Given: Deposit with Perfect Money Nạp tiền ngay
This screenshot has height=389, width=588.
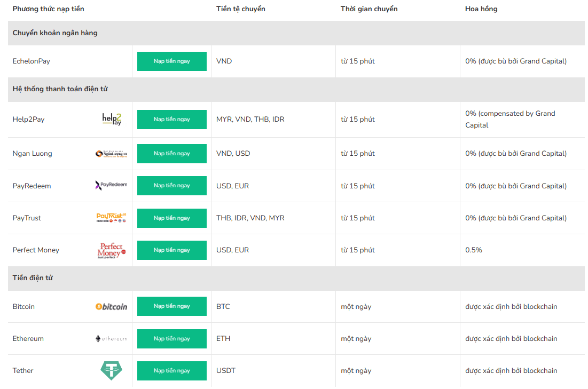Looking at the screenshot, I should click(172, 250).
